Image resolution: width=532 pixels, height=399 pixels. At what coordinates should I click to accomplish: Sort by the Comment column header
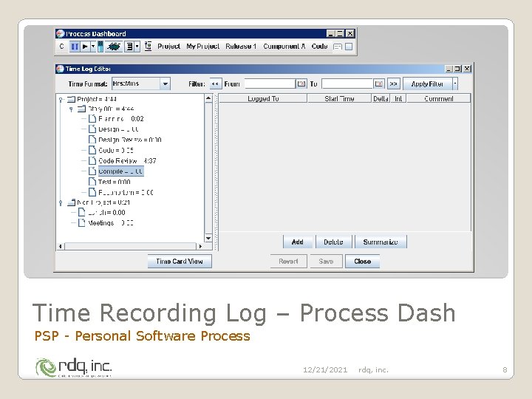[439, 98]
